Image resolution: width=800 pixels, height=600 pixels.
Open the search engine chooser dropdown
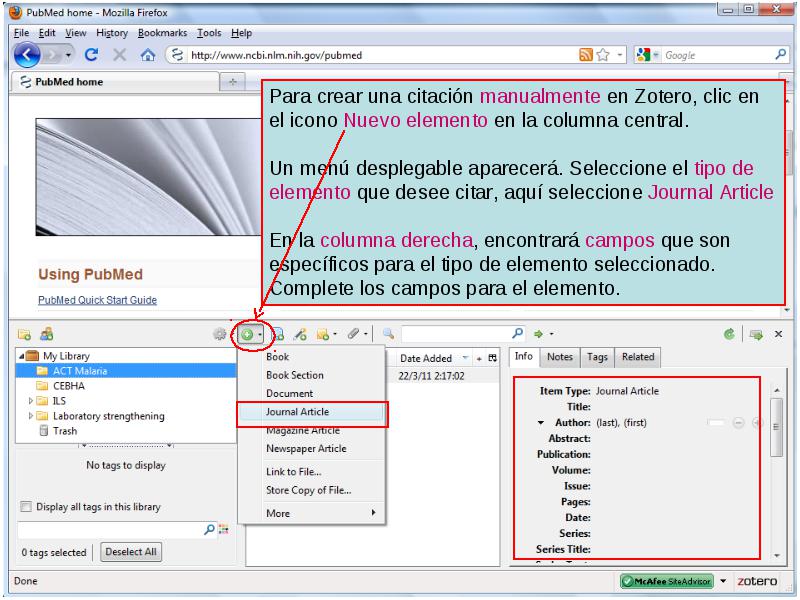click(656, 55)
